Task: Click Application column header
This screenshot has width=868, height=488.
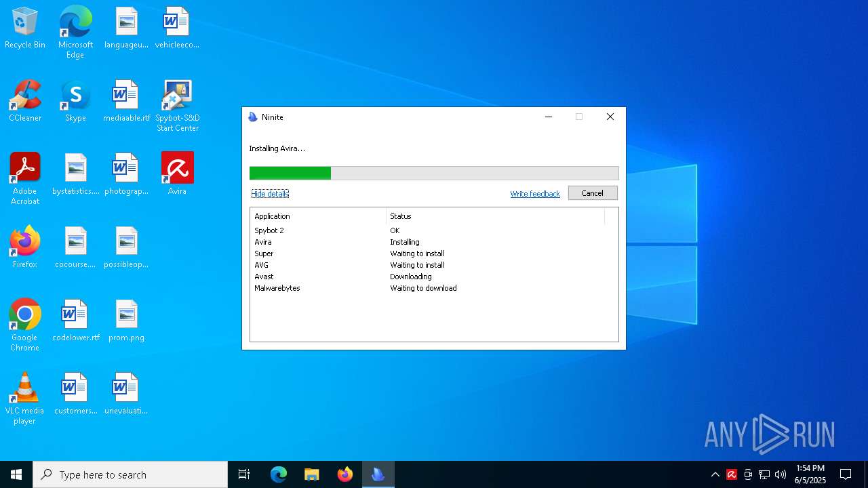Action: [318, 216]
